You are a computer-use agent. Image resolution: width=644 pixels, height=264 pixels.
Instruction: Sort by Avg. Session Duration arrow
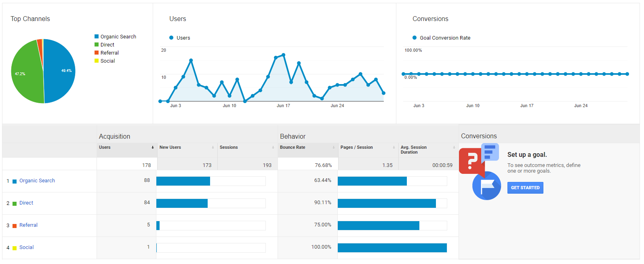point(454,148)
